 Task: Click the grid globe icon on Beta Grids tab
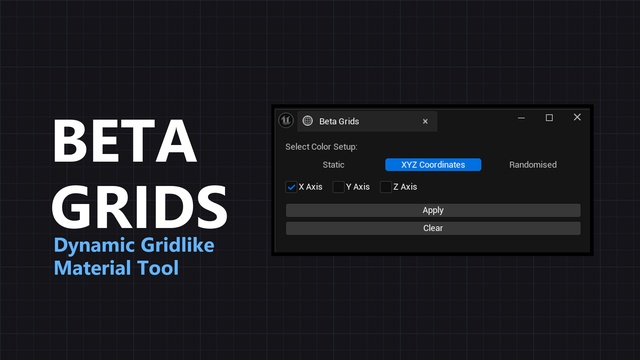(x=308, y=121)
